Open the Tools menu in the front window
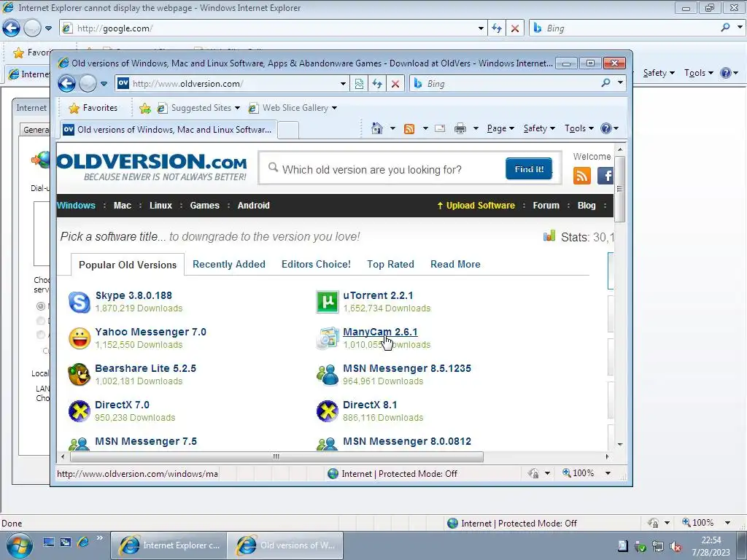 578,128
